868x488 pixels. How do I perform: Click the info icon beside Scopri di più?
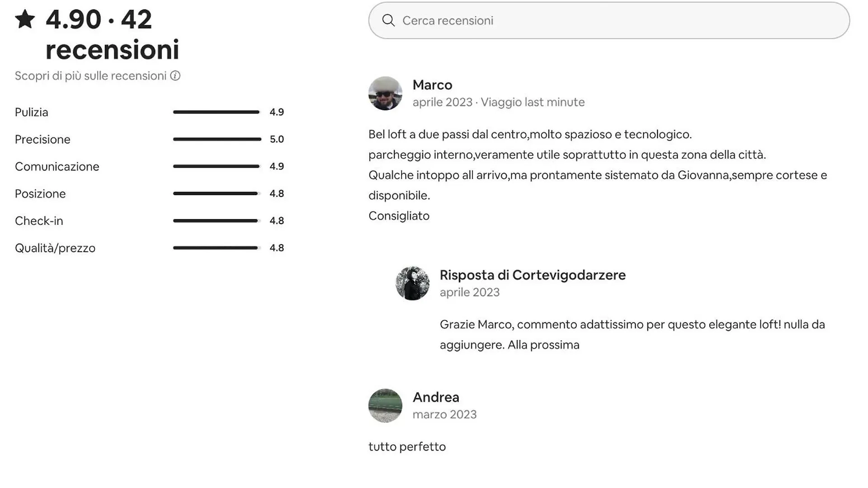[175, 76]
